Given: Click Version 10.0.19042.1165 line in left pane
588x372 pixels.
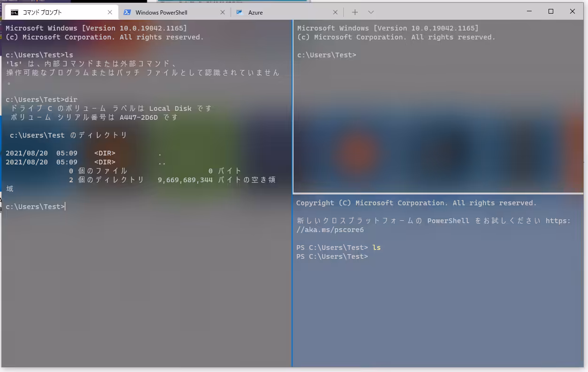Looking at the screenshot, I should pyautogui.click(x=96, y=28).
